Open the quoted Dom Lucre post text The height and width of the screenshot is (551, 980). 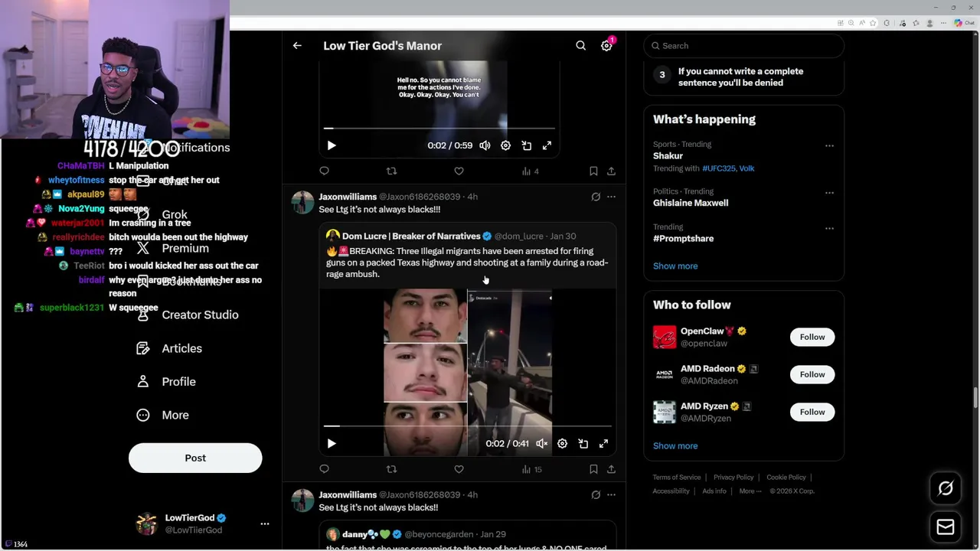467,262
